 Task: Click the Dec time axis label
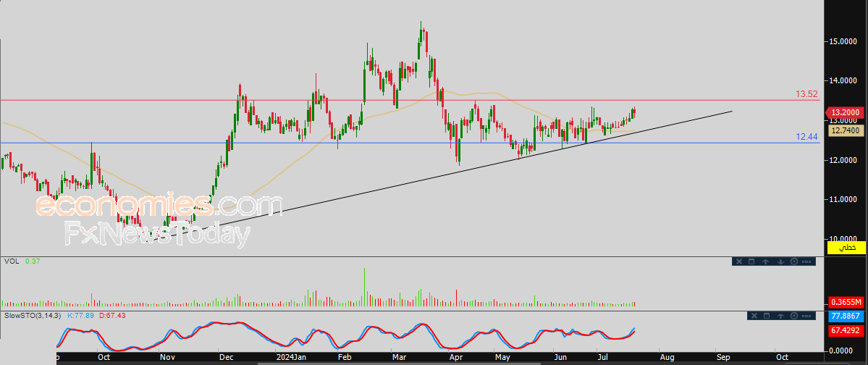click(x=226, y=357)
